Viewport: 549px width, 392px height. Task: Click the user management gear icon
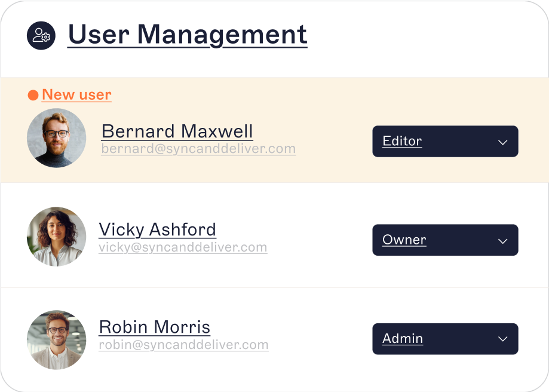tap(41, 36)
